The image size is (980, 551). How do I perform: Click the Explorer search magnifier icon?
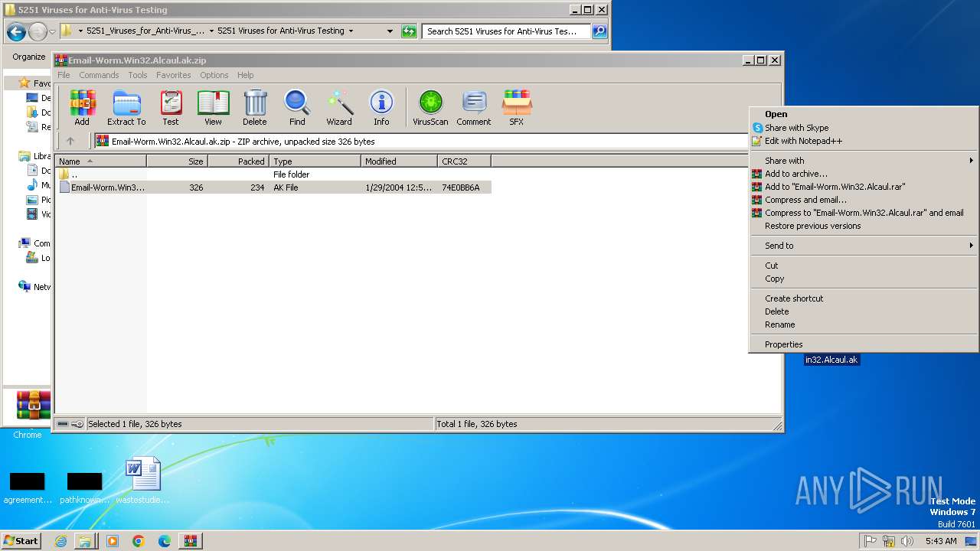[x=599, y=31]
